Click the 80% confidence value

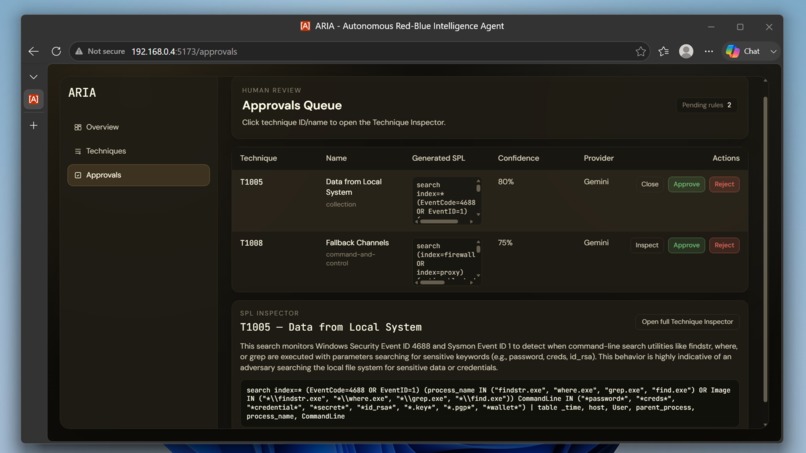[506, 182]
